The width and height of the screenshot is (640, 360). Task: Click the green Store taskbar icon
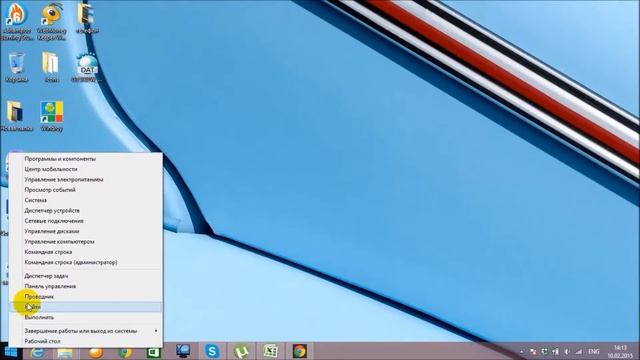[x=154, y=352]
